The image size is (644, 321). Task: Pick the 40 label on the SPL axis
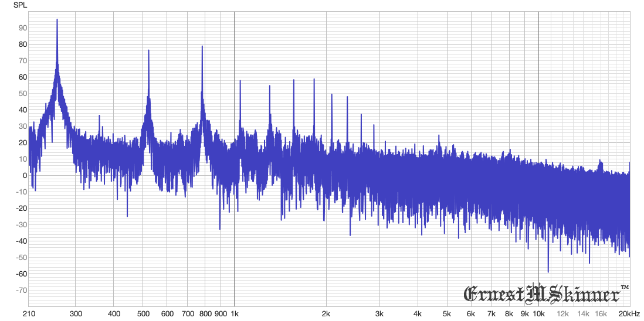point(23,110)
